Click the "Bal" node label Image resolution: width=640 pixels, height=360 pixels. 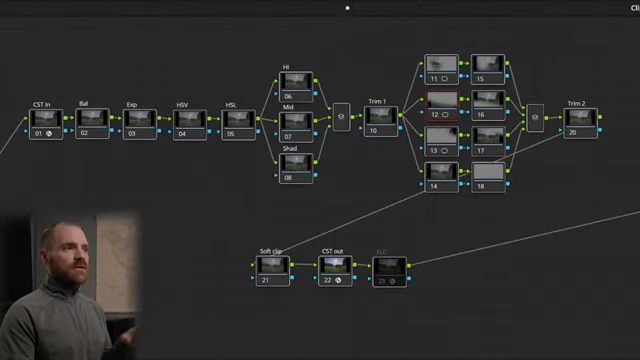tap(83, 104)
